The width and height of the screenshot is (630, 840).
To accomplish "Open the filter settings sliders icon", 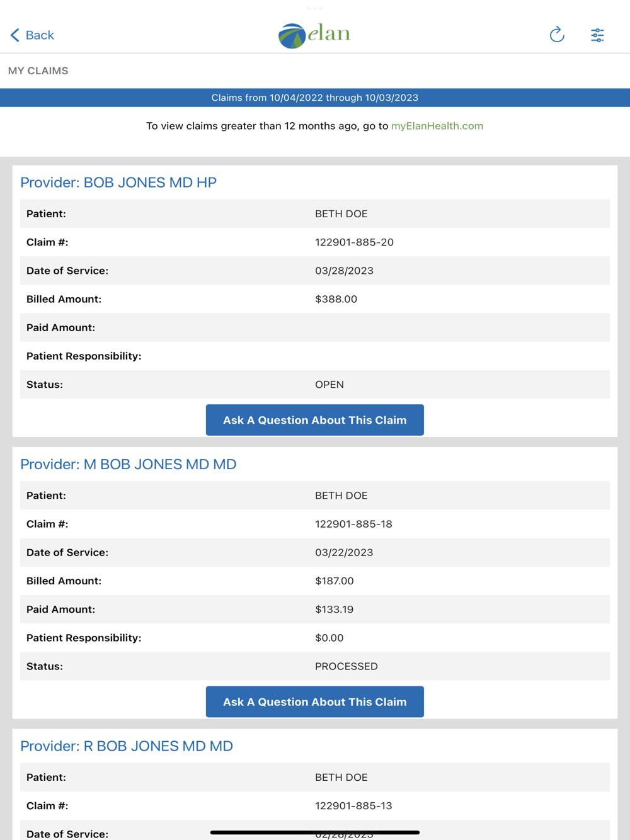I will [597, 35].
